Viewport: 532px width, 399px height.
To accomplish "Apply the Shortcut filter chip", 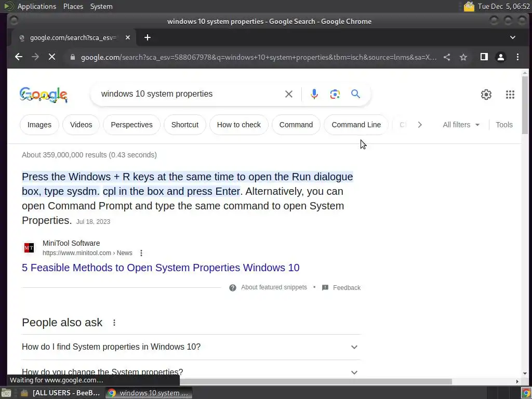I will [185, 125].
